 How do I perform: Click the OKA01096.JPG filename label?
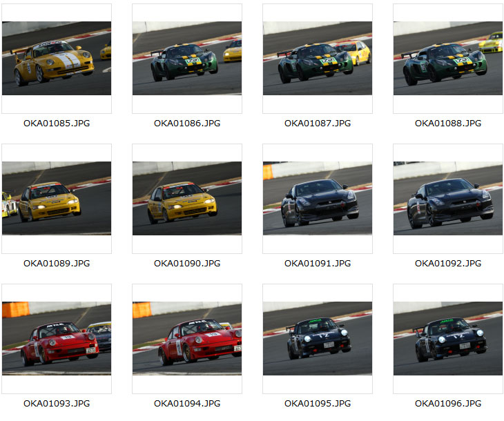coord(448,404)
